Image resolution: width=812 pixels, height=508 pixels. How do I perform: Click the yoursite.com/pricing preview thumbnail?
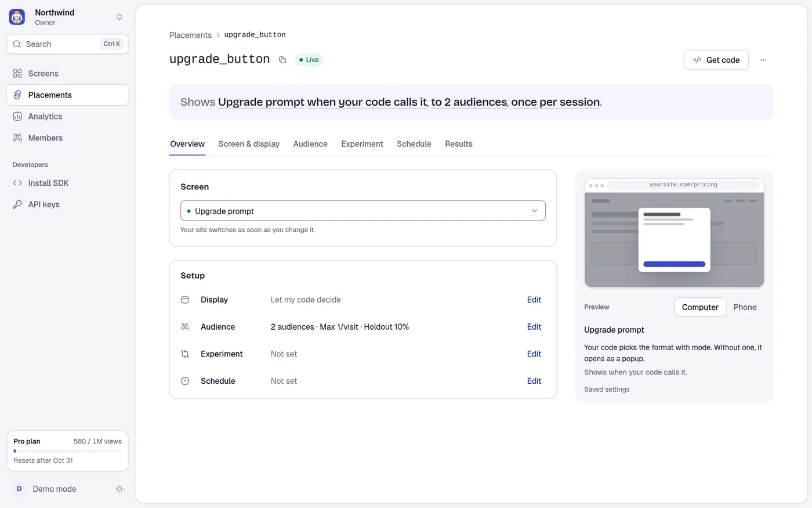pyautogui.click(x=674, y=233)
